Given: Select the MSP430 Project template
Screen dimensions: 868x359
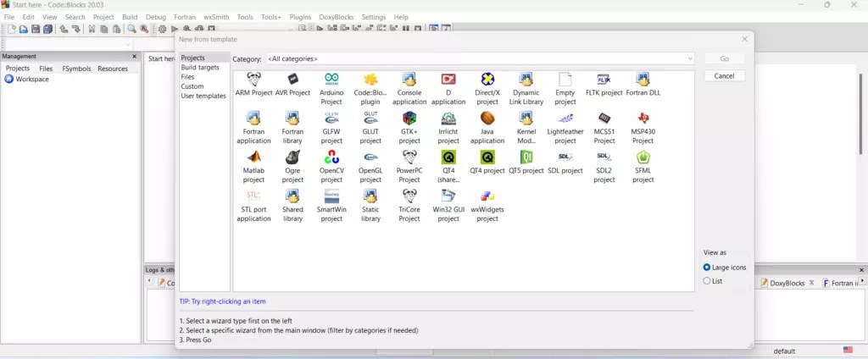Looking at the screenshot, I should tap(643, 128).
